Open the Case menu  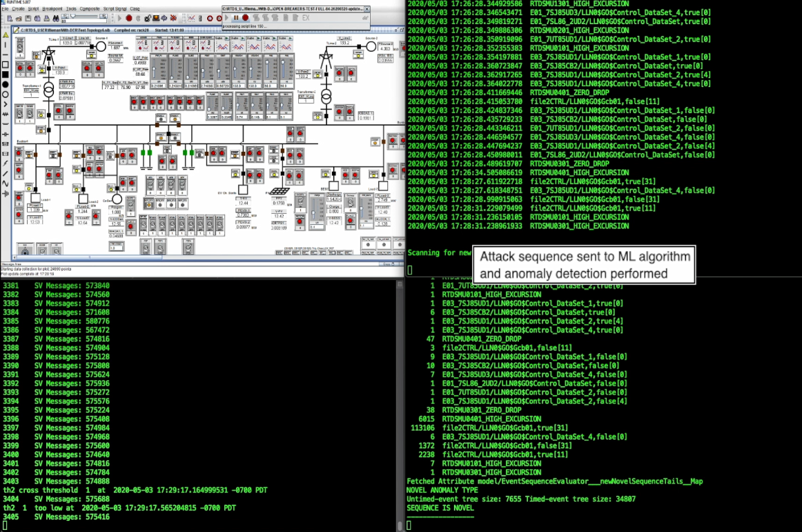tap(135, 9)
